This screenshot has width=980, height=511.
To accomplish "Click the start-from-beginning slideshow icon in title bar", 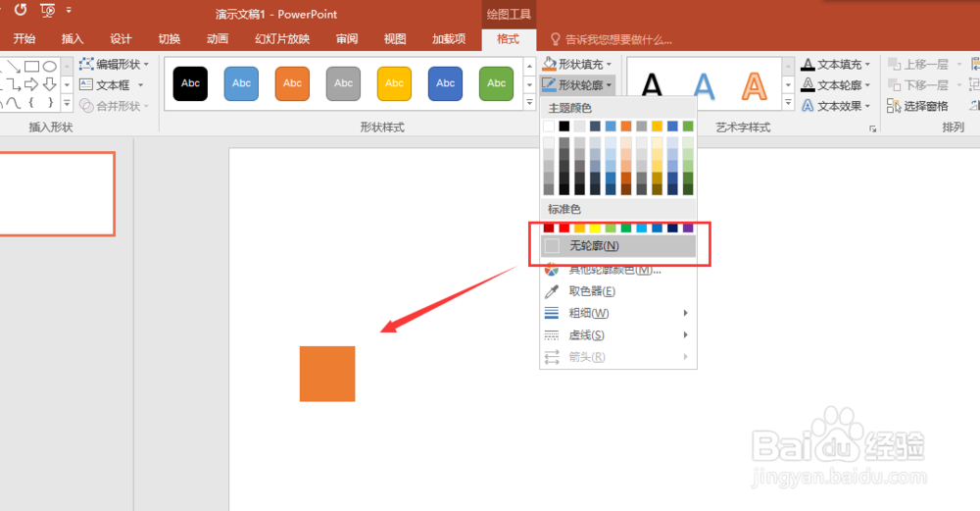I will (47, 10).
